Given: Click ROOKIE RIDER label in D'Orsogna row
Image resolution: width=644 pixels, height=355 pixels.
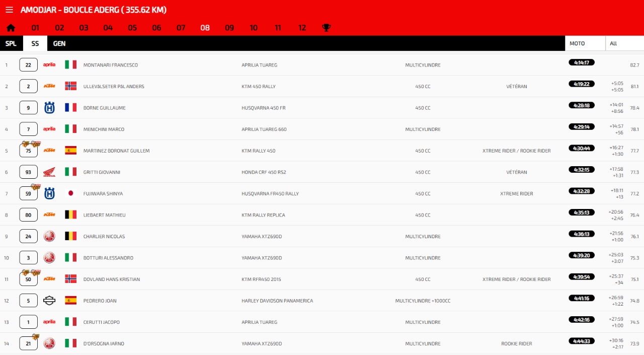Looking at the screenshot, I should pyautogui.click(x=517, y=343).
